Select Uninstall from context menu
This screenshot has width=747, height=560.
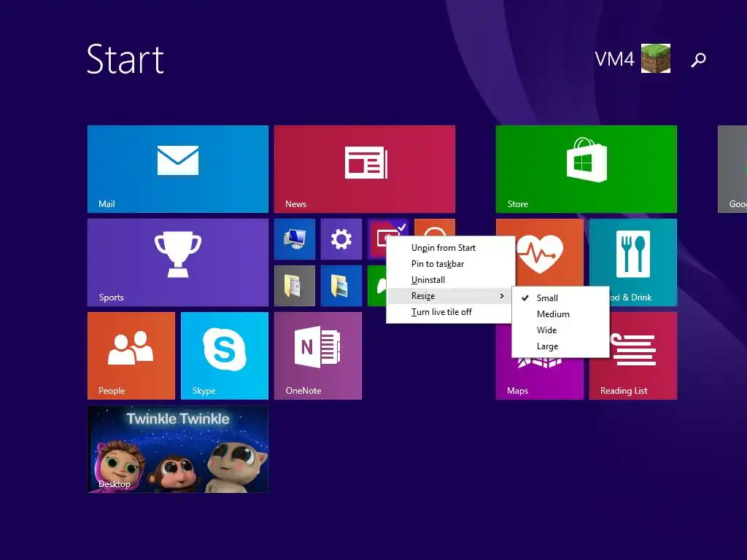[451, 280]
